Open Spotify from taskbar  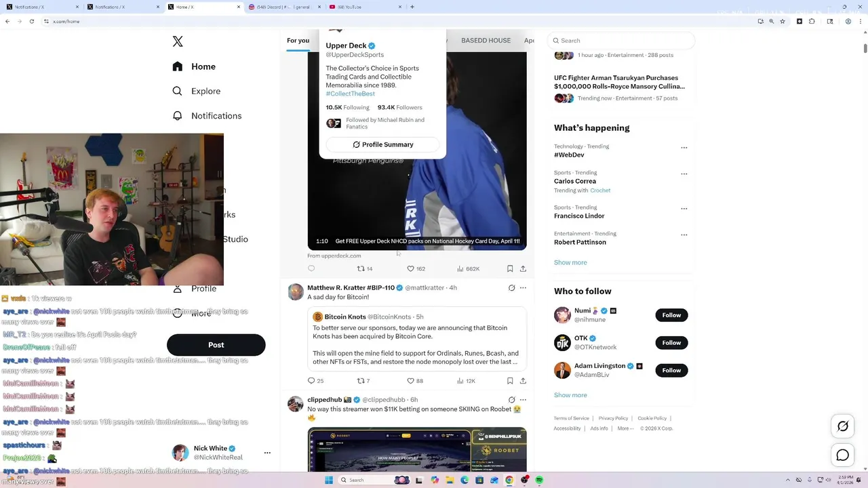pos(539,480)
